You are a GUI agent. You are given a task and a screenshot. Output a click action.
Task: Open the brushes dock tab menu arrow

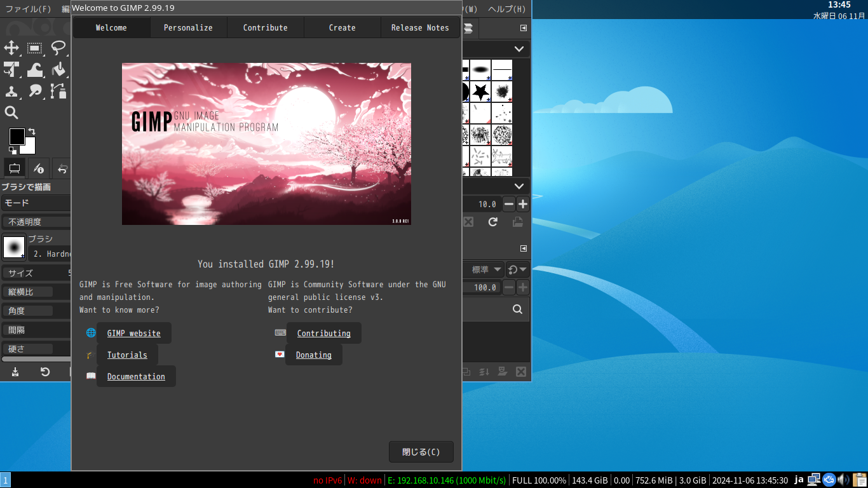524,28
